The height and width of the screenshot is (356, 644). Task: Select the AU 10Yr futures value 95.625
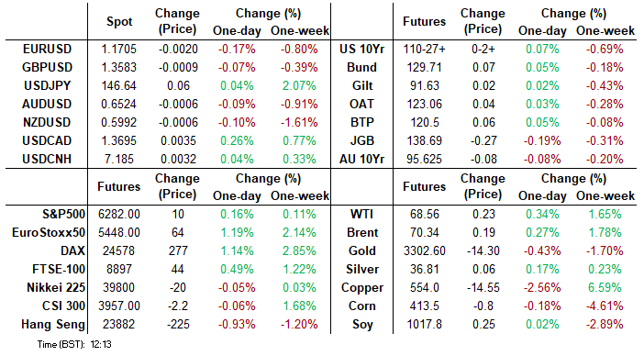coord(424,160)
